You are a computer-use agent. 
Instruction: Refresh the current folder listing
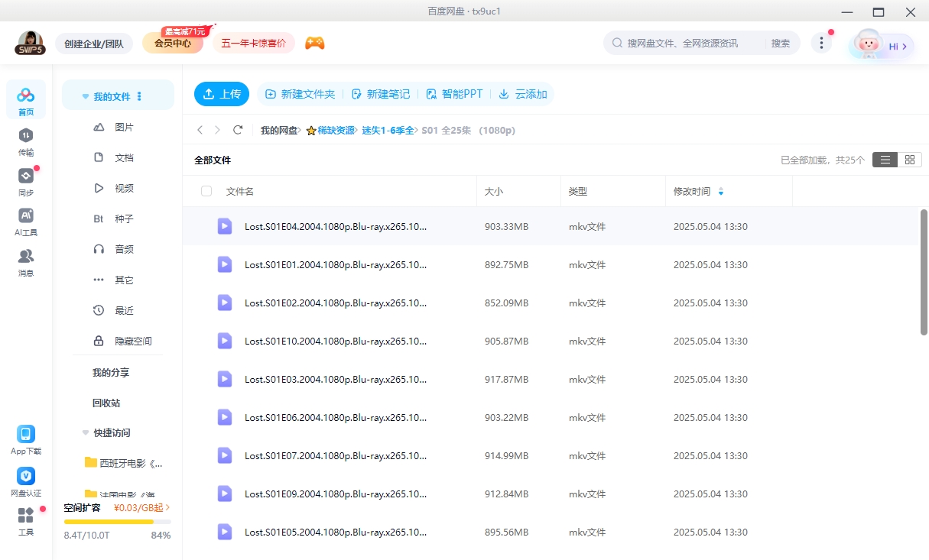pyautogui.click(x=238, y=131)
